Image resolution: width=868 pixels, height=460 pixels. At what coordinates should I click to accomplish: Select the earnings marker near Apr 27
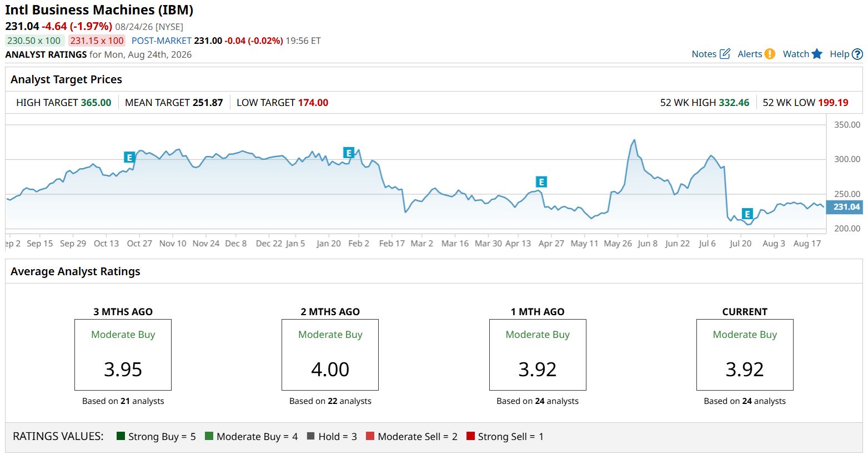pyautogui.click(x=541, y=182)
